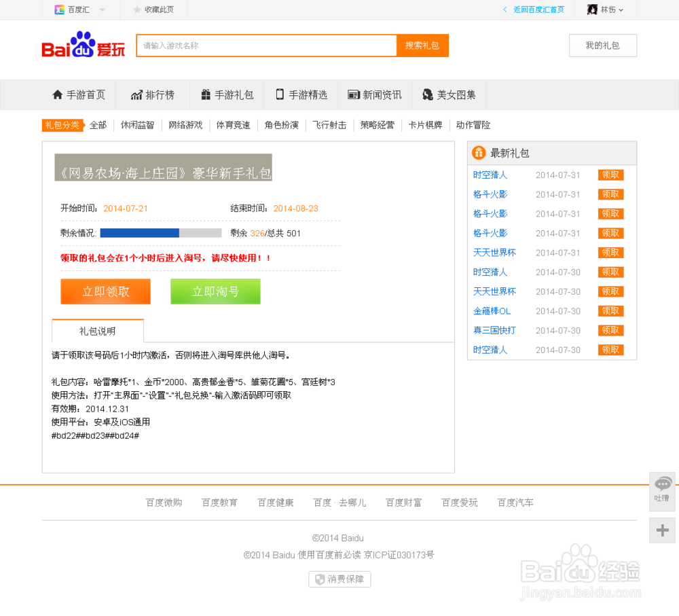Expand the 百度汇 dropdown arrow
679x616 pixels.
[x=103, y=10]
